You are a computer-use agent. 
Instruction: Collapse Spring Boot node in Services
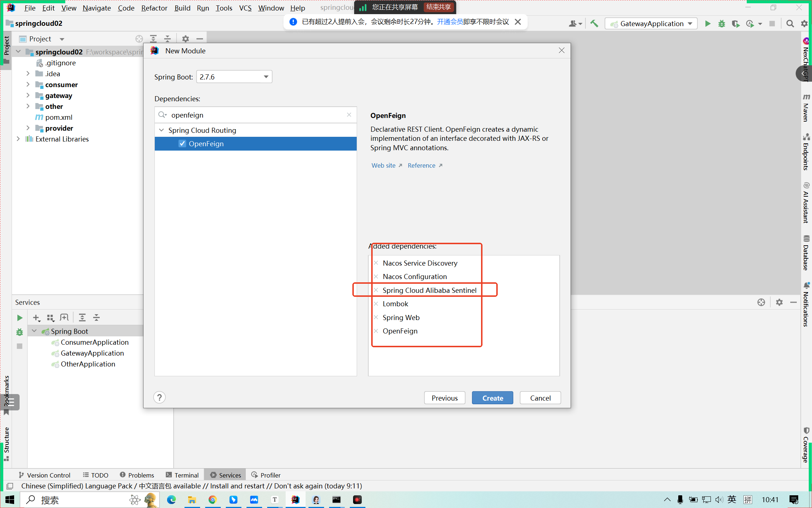tap(34, 331)
